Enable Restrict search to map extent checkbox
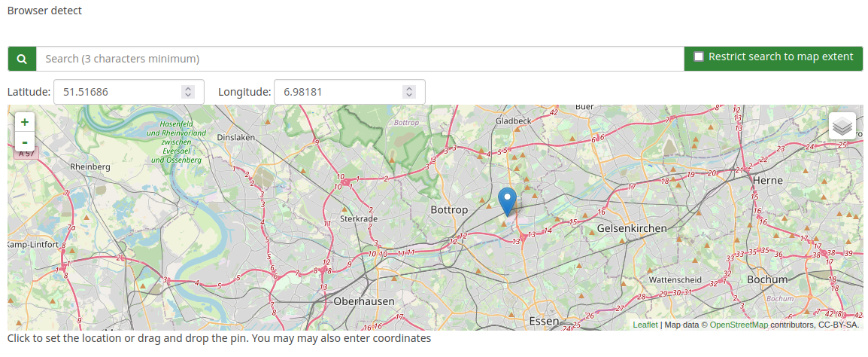The image size is (868, 357). coord(699,56)
